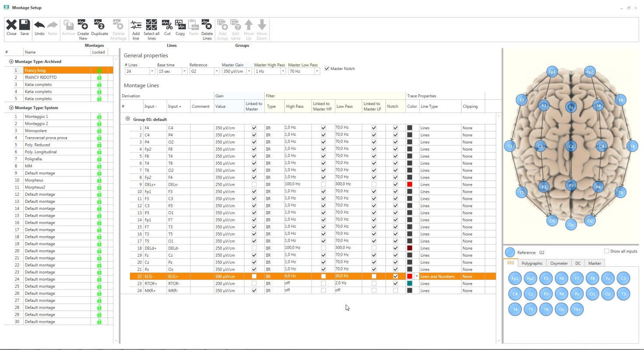Create a new montage
The width and height of the screenshot is (644, 350).
pos(83,26)
